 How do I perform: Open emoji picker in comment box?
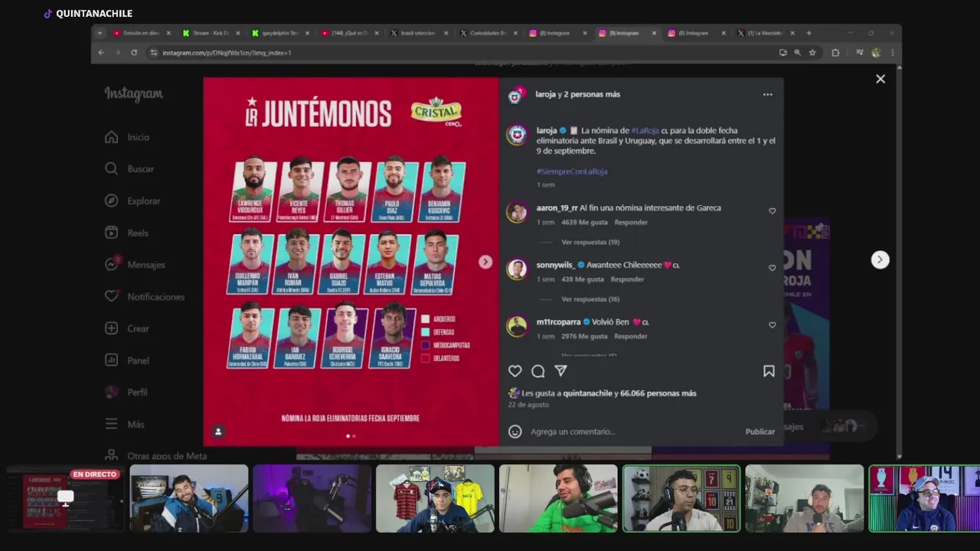click(515, 432)
